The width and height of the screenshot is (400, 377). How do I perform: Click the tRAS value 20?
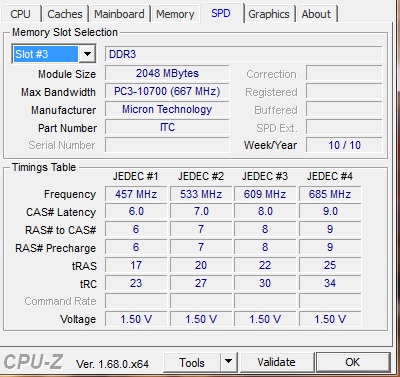tap(201, 265)
